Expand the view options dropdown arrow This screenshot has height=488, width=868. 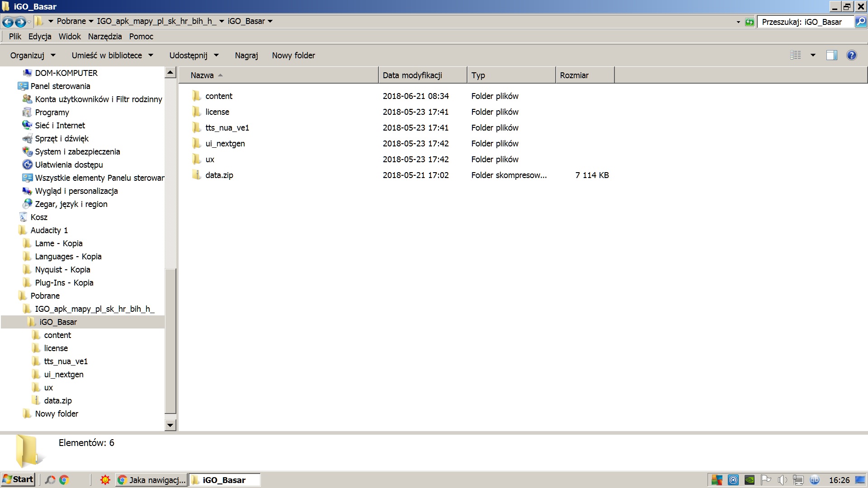[813, 55]
